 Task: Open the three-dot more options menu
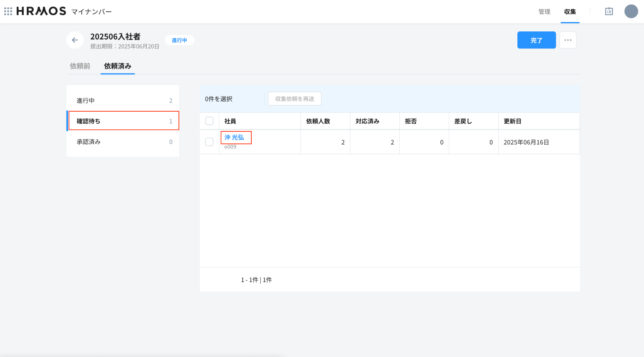tap(568, 40)
